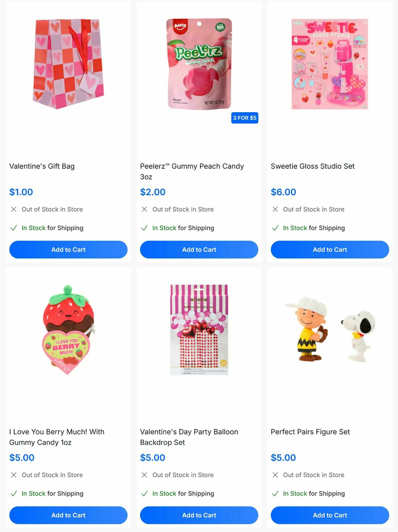398x532 pixels.
Task: Click the 3 FOR $5 promo badge
Action: point(245,118)
